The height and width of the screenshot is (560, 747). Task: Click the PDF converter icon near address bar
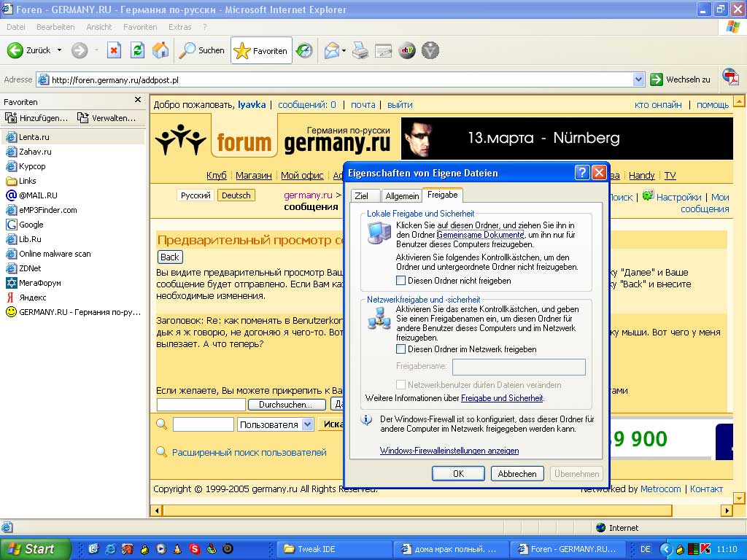730,77
